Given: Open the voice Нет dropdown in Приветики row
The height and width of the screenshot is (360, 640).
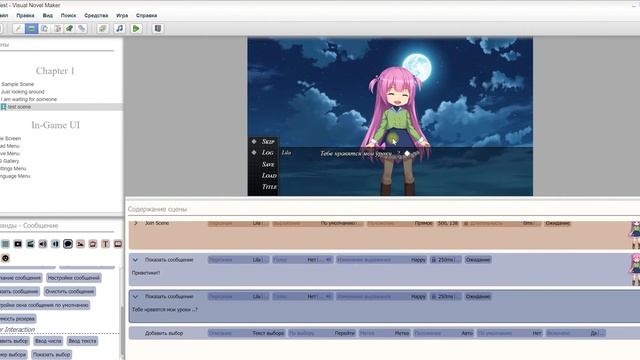Looking at the screenshot, I should (302, 260).
